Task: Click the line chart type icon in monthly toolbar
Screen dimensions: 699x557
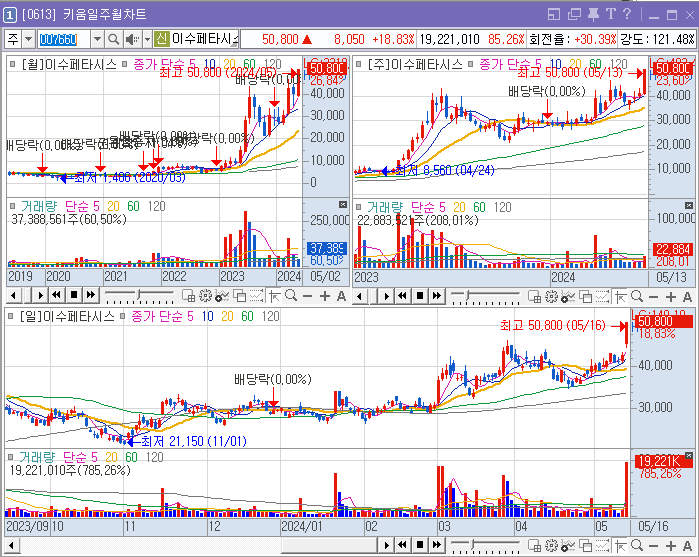Action: (256, 296)
